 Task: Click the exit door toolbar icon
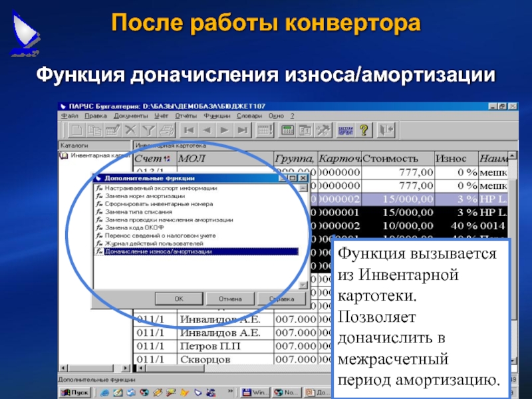point(386,130)
